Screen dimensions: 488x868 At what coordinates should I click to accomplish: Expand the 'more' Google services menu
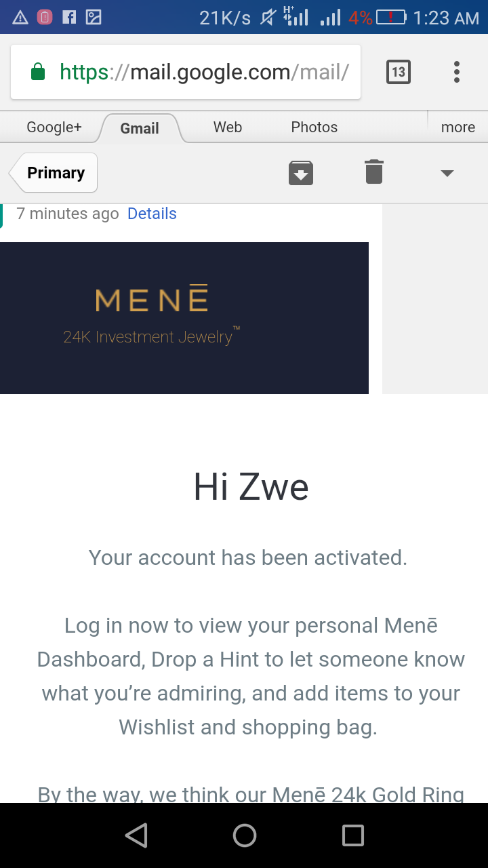pos(457,127)
